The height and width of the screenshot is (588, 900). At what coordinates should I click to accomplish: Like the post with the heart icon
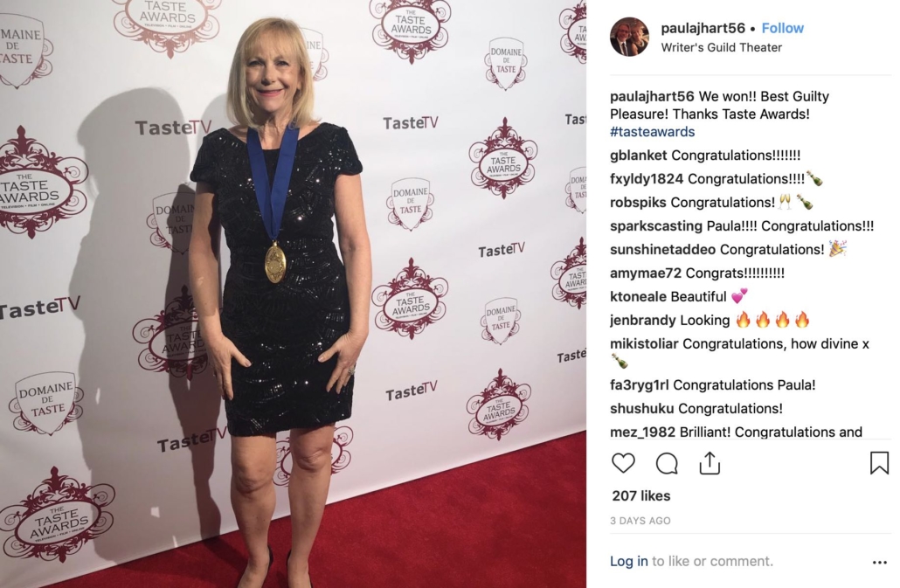point(623,462)
